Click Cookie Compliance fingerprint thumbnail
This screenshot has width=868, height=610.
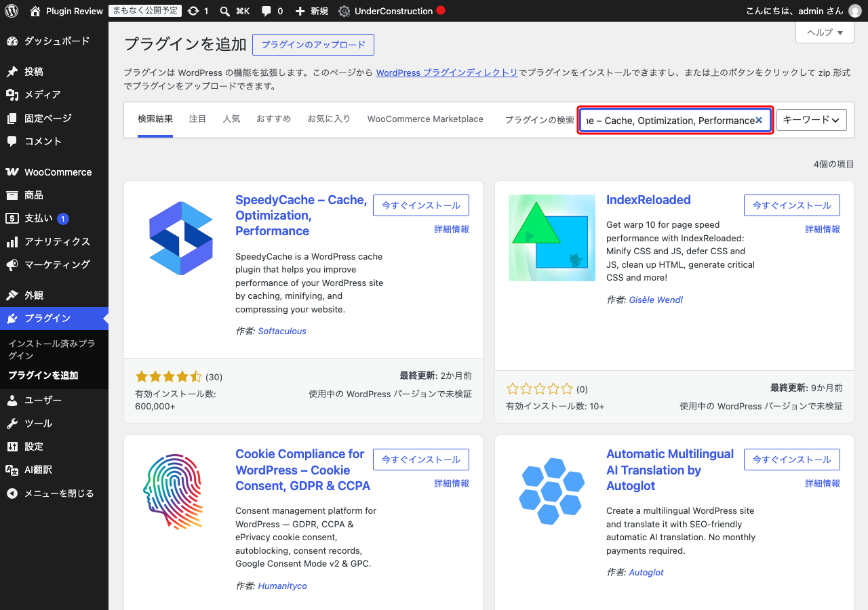(180, 492)
